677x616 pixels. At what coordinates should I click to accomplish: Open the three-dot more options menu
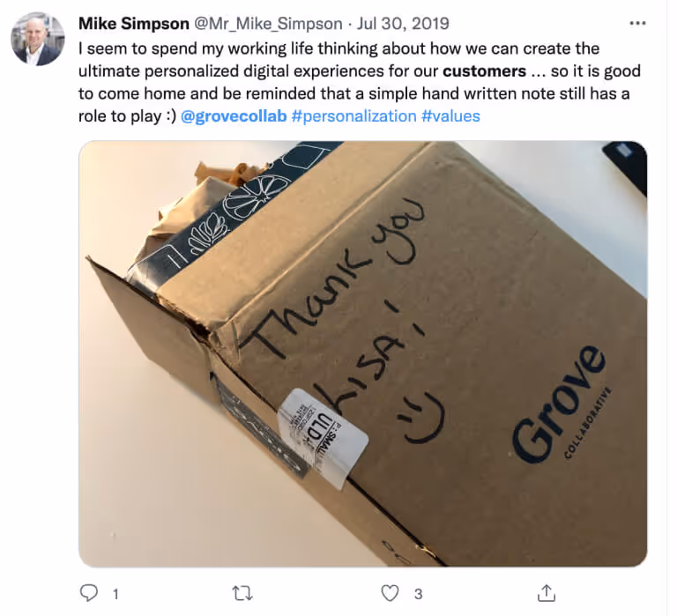(637, 23)
